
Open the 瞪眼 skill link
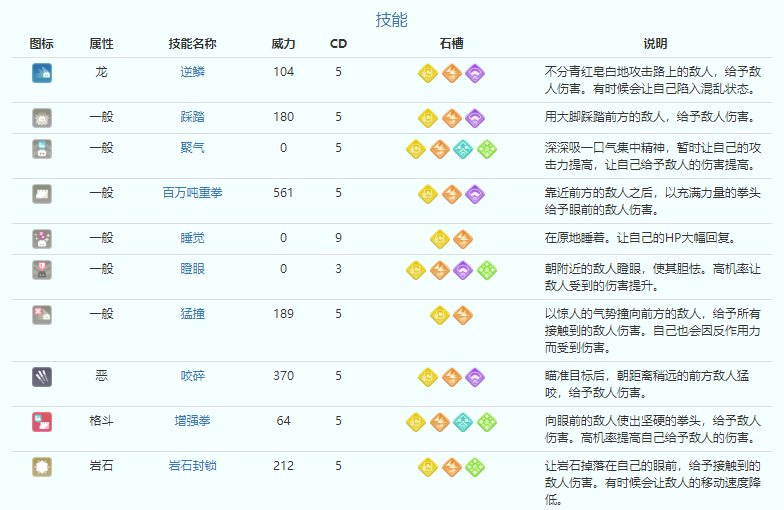coord(192,269)
